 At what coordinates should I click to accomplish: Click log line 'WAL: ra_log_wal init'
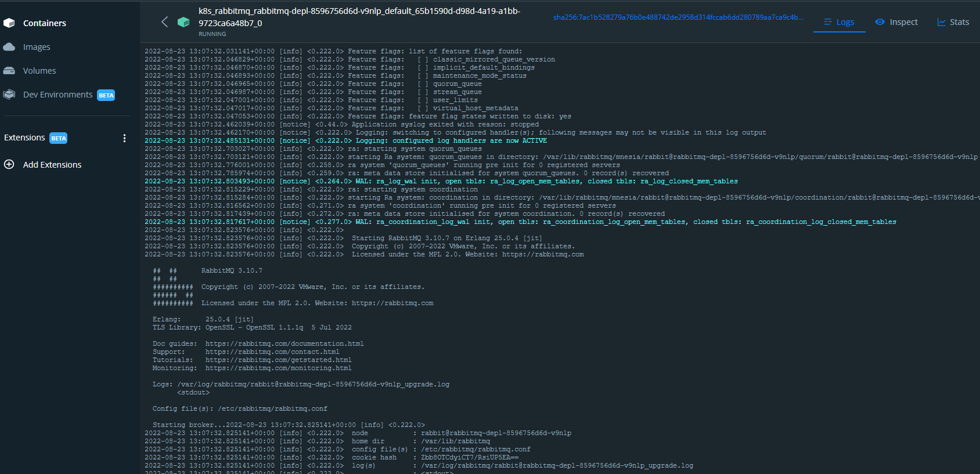point(441,182)
